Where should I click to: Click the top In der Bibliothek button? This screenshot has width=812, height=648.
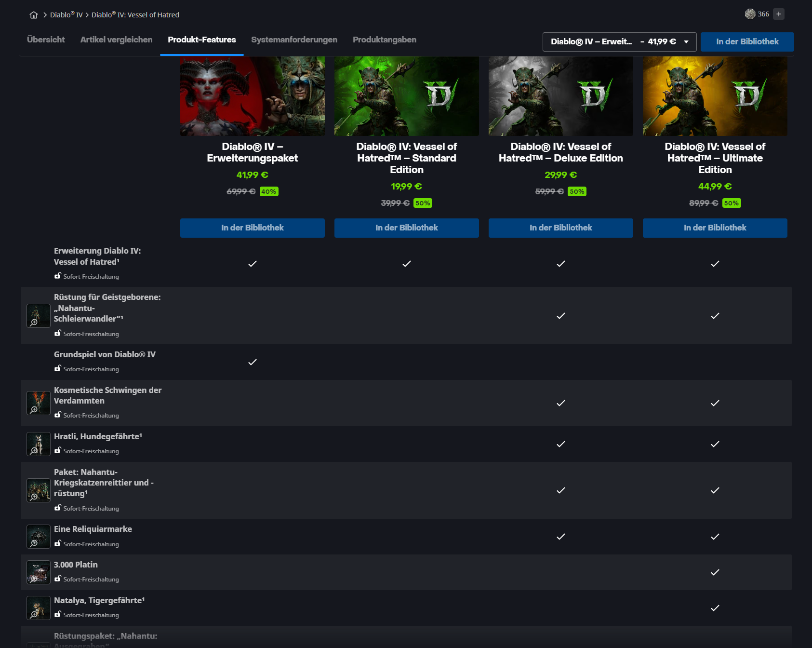(x=747, y=42)
